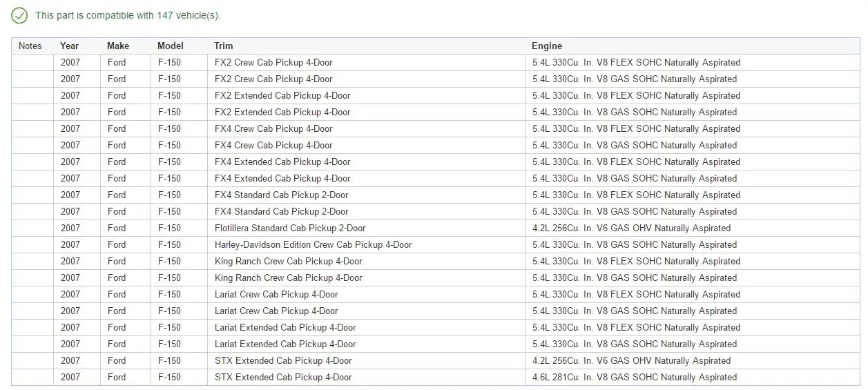Click 'Harley-Davidson Edition Crew Cab Pickup 4-Door' trim
Image resolution: width=868 pixels, height=390 pixels.
click(314, 244)
